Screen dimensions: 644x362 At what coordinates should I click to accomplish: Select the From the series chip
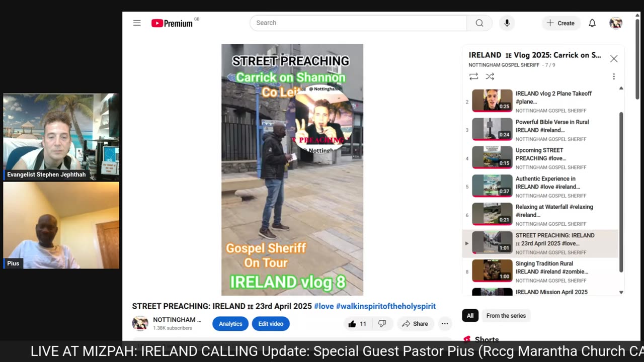click(x=506, y=316)
